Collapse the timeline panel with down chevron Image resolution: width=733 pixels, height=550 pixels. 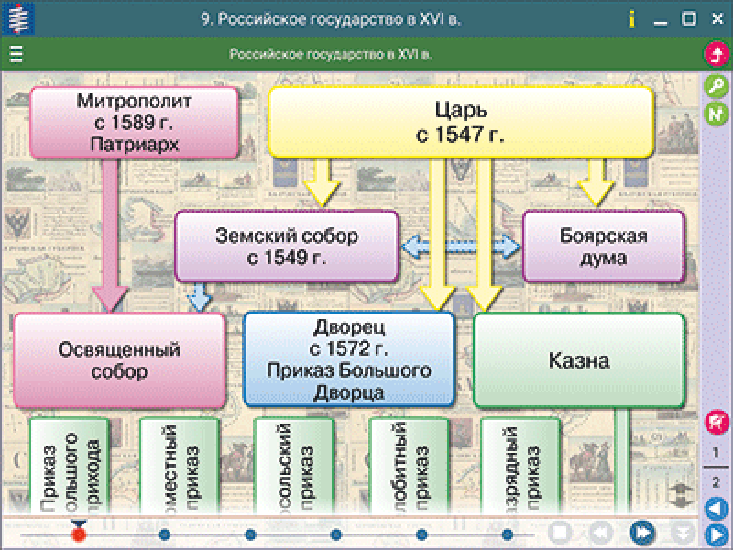tap(683, 532)
